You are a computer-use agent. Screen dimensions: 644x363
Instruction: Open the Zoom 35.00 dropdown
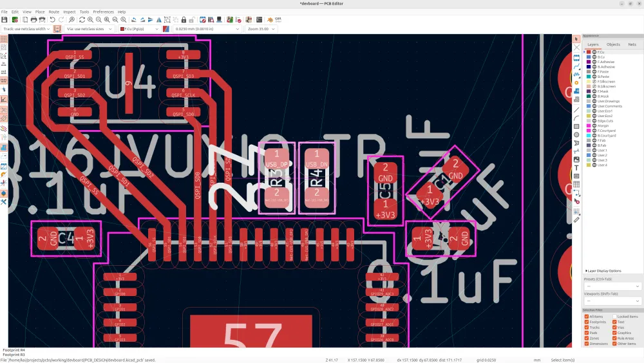(261, 29)
